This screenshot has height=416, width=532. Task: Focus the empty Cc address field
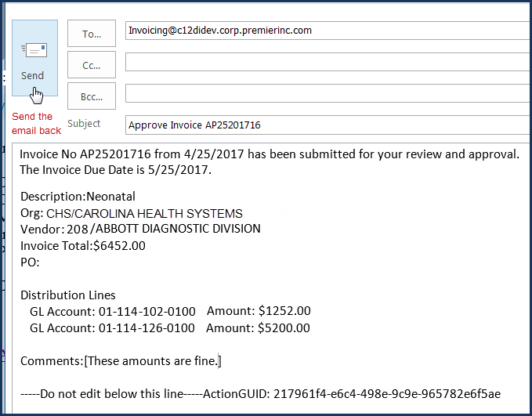(x=326, y=62)
